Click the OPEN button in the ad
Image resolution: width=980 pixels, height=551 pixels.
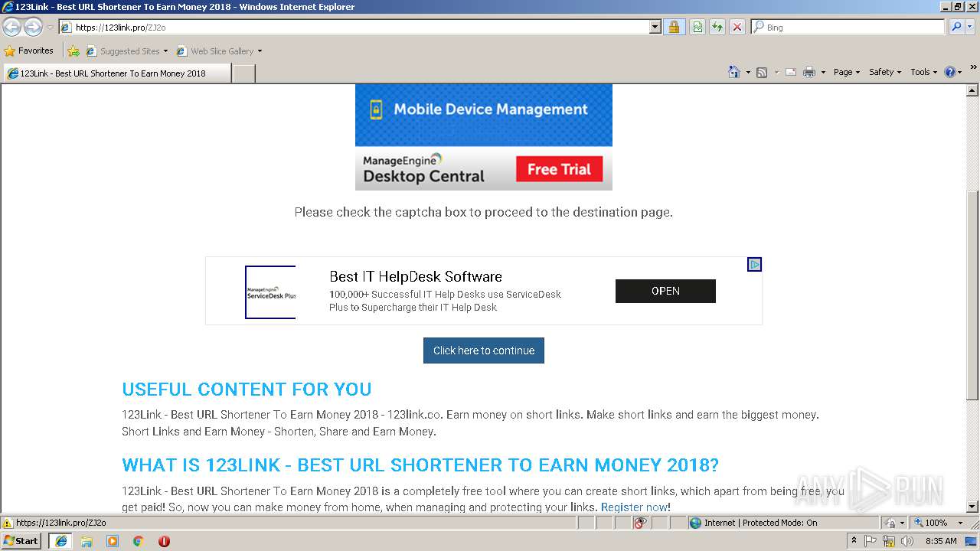pyautogui.click(x=665, y=291)
